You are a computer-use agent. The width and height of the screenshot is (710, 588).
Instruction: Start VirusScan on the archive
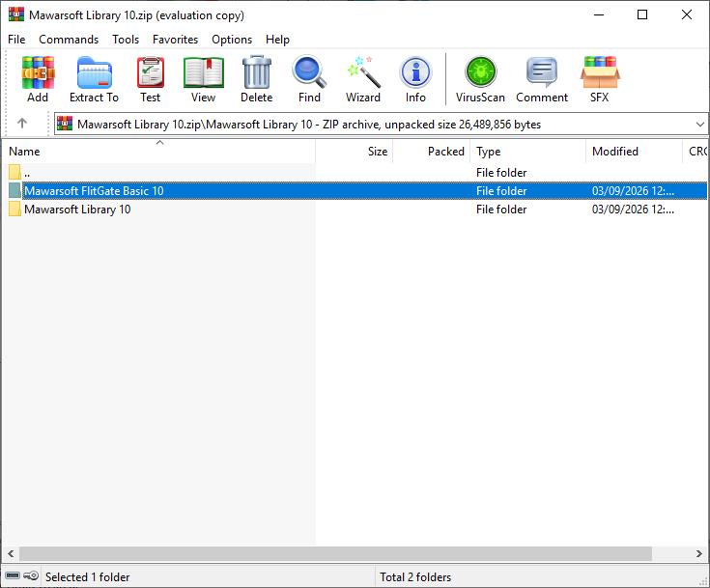pyautogui.click(x=480, y=79)
